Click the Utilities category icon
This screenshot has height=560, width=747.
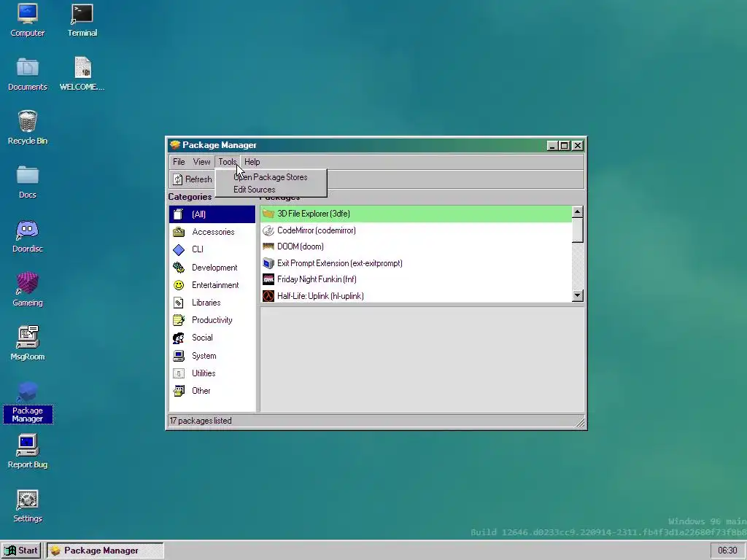pos(179,373)
